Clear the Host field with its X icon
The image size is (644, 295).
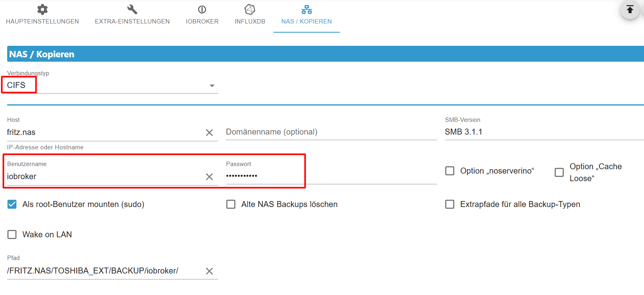209,133
